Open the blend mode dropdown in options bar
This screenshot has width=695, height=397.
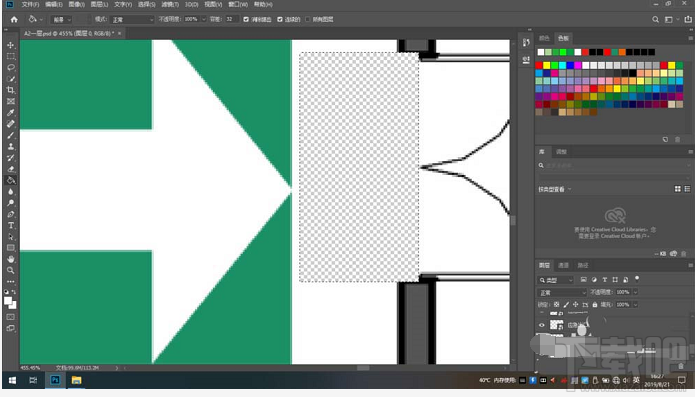[x=132, y=19]
